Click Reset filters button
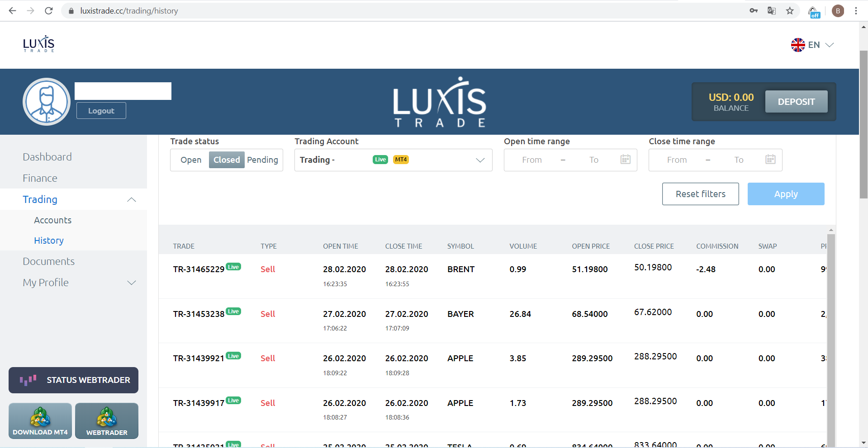This screenshot has height=448, width=868. pos(701,194)
